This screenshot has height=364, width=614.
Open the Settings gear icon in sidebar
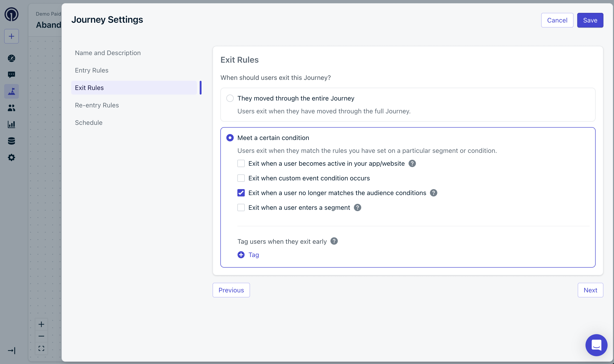[x=11, y=157]
